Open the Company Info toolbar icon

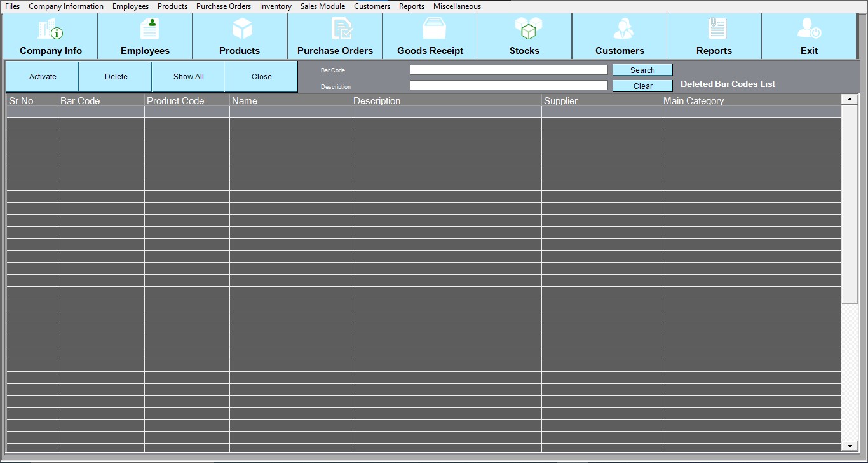(x=51, y=29)
